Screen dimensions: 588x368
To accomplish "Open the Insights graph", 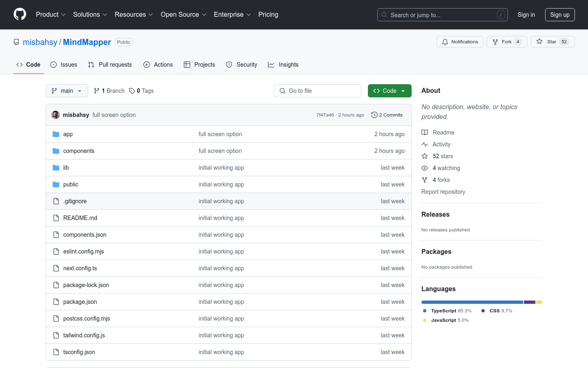I will 283,65.
